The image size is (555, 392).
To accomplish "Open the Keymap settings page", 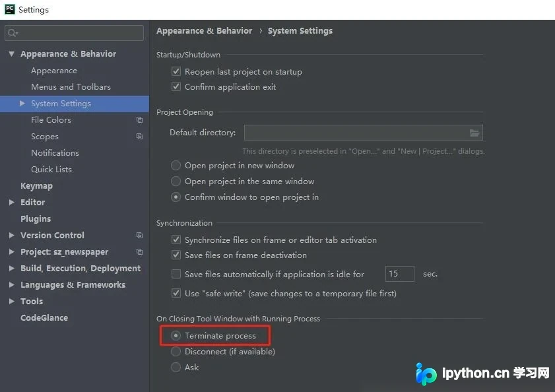I will pyautogui.click(x=36, y=186).
